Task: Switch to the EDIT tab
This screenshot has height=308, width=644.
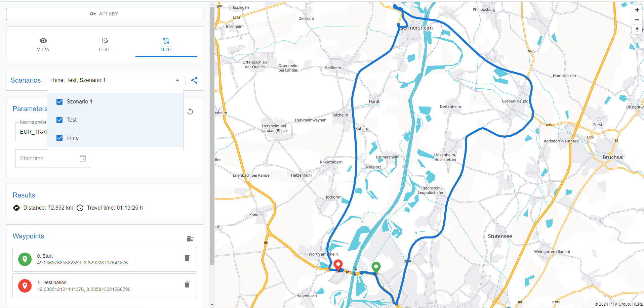Action: pyautogui.click(x=105, y=44)
